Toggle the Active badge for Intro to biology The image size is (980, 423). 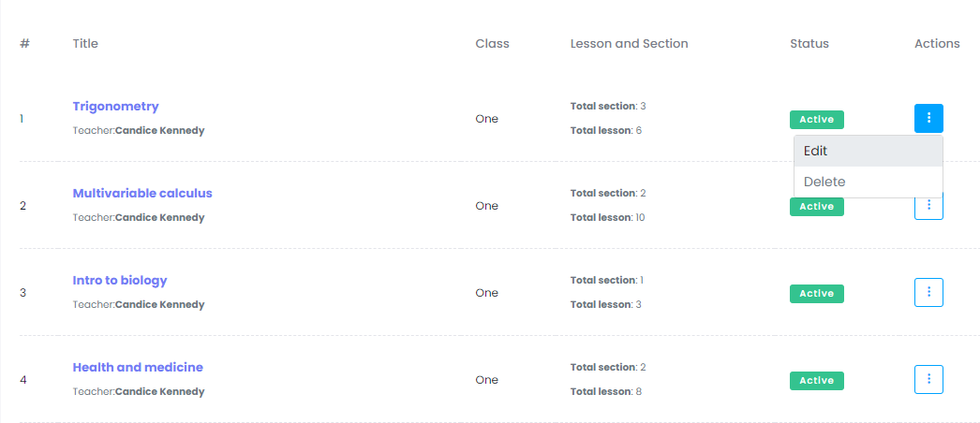point(816,293)
